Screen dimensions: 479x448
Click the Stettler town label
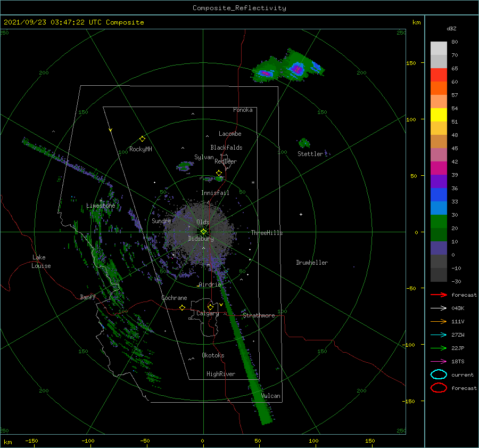coord(310,154)
